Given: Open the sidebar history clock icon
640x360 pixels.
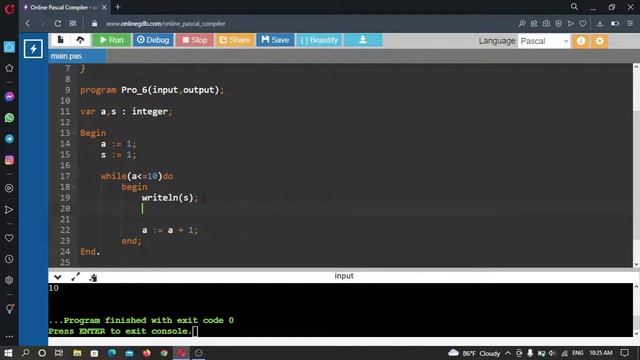Looking at the screenshot, I should 9,259.
